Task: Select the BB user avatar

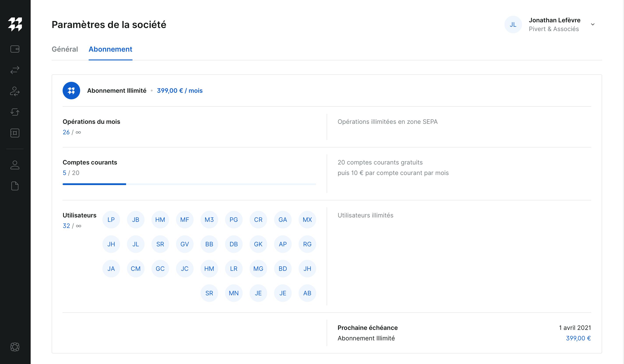Action: pos(209,244)
